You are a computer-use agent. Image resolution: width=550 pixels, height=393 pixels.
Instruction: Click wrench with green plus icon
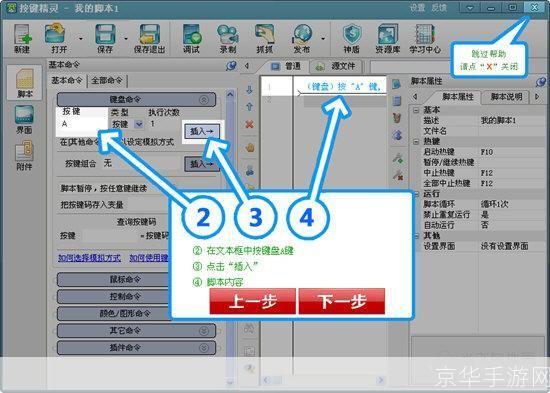397,159
